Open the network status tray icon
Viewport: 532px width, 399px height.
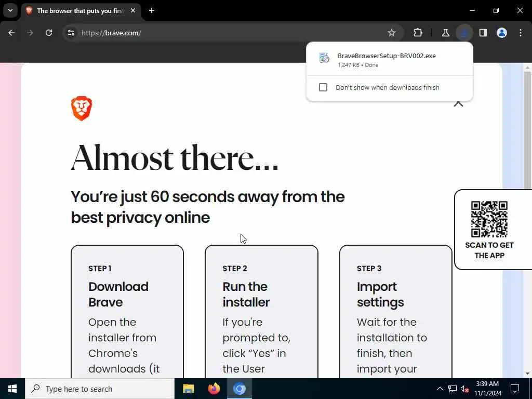click(x=453, y=389)
